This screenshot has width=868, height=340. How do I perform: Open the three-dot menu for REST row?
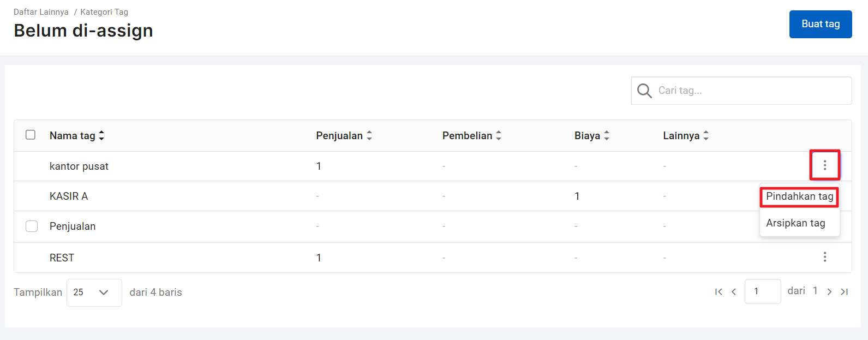tap(824, 257)
